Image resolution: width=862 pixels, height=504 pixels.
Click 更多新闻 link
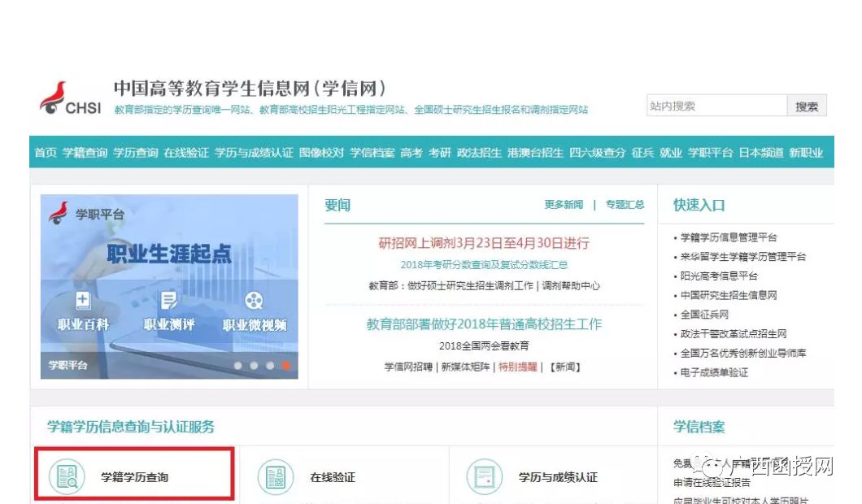tap(564, 205)
